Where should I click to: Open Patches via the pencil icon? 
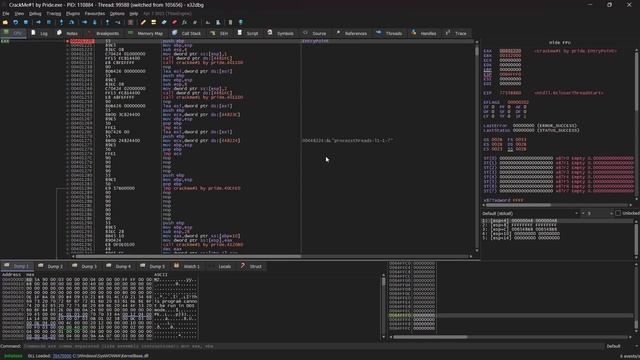pos(143,22)
